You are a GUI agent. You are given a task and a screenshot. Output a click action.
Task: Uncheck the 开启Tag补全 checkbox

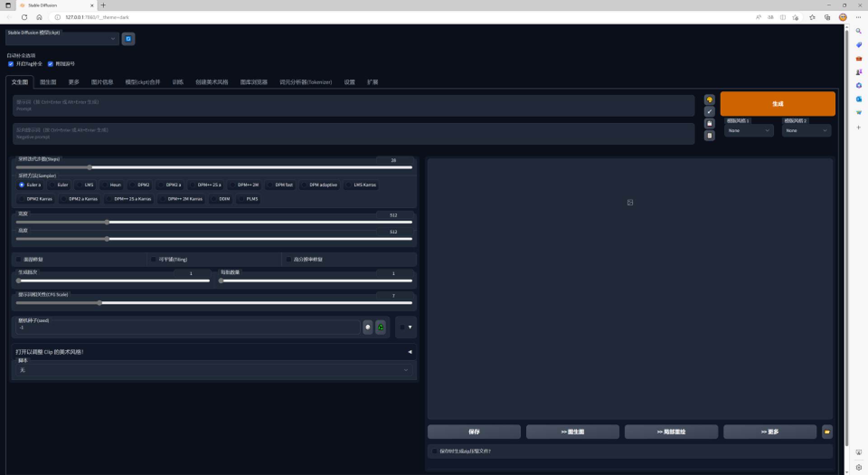pos(11,64)
